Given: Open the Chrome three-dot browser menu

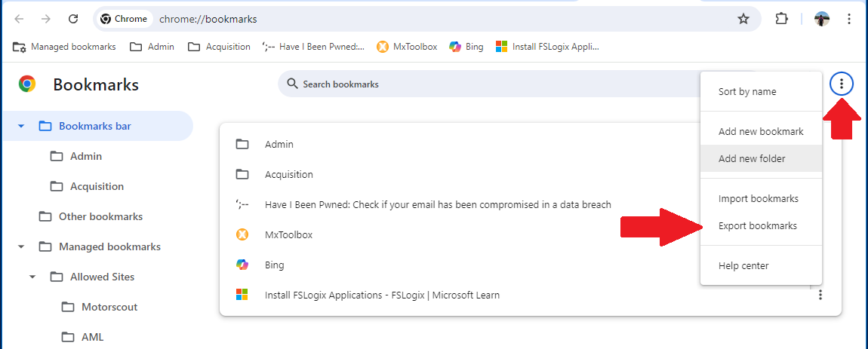Looking at the screenshot, I should [x=848, y=19].
